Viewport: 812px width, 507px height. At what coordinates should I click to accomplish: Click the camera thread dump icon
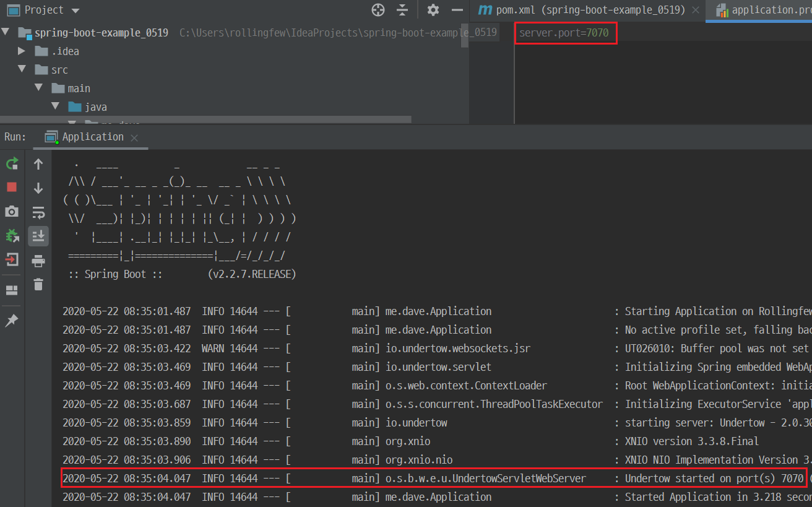point(12,212)
